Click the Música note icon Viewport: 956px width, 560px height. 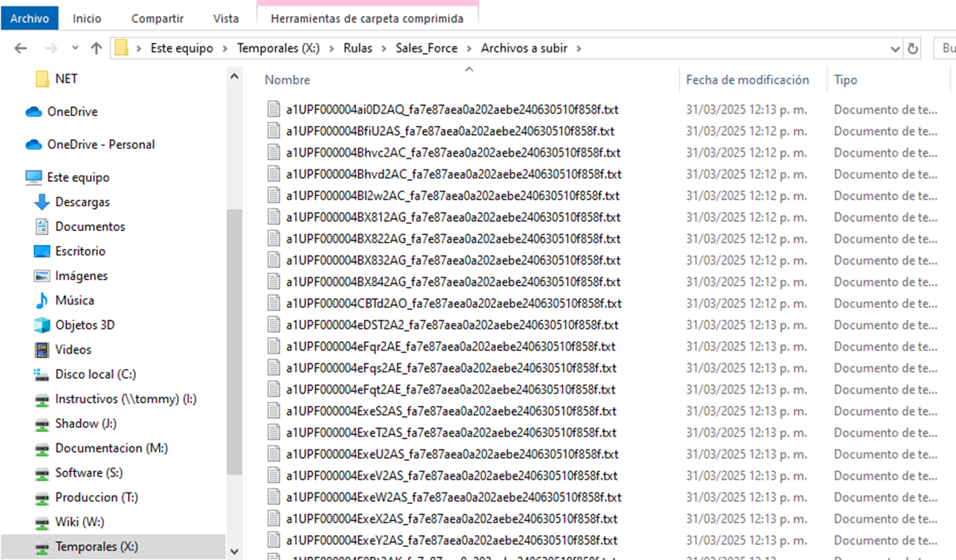[42, 301]
